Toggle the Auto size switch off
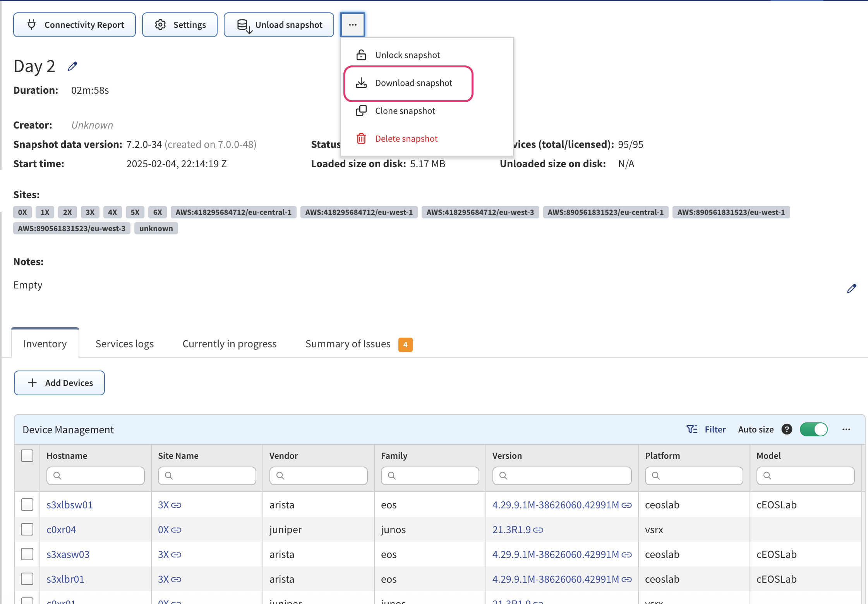 pos(814,429)
